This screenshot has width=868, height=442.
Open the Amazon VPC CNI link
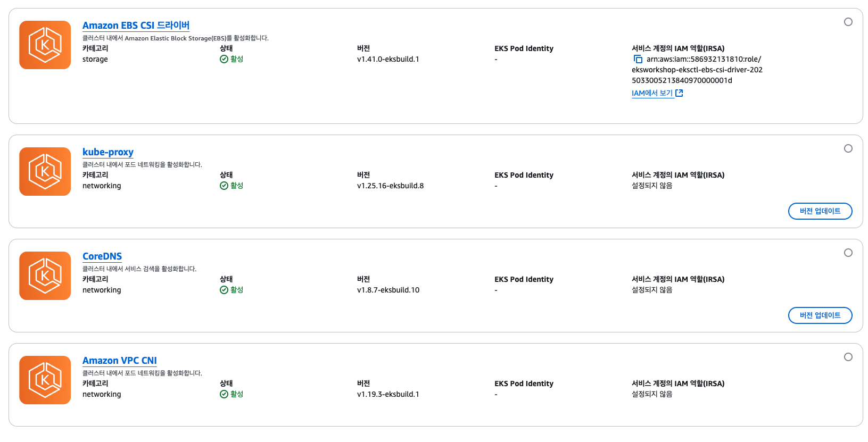(x=120, y=361)
